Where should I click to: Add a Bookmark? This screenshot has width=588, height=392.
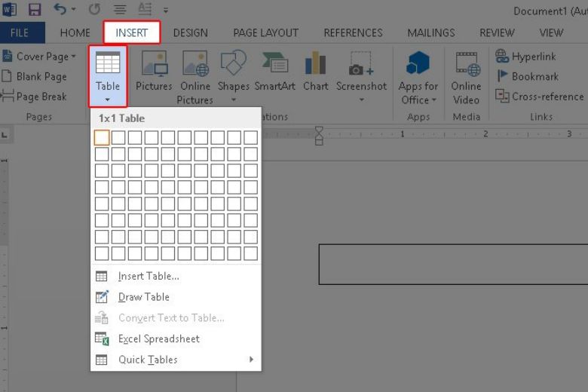coord(527,77)
